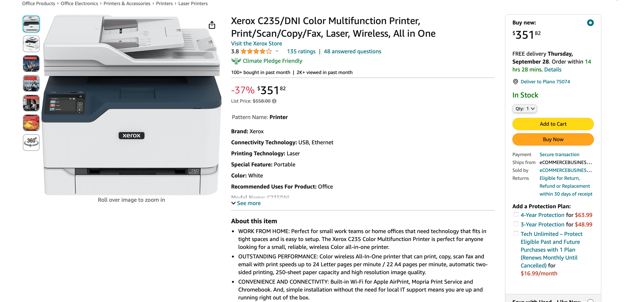644x302 pixels.
Task: Open the 360 degree view thumbnail
Action: (31, 142)
